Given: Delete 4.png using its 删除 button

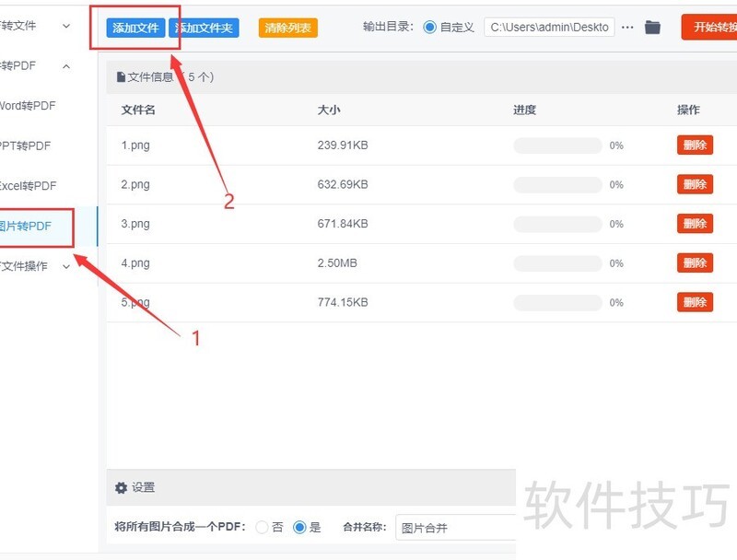Looking at the screenshot, I should [694, 262].
